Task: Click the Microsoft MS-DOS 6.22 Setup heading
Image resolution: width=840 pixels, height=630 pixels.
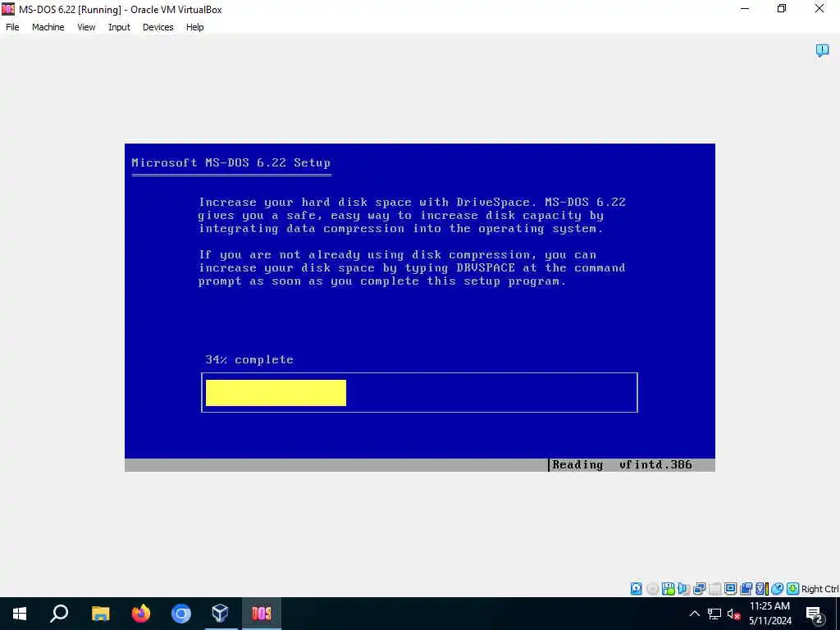Action: pyautogui.click(x=231, y=162)
